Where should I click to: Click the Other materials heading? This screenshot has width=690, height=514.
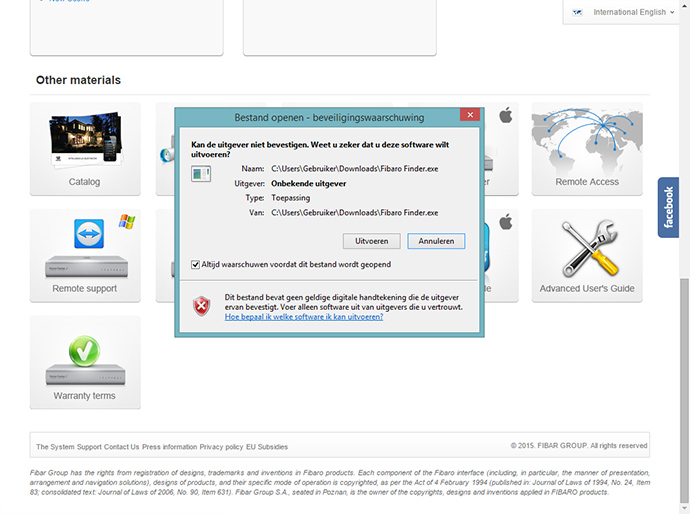78,80
